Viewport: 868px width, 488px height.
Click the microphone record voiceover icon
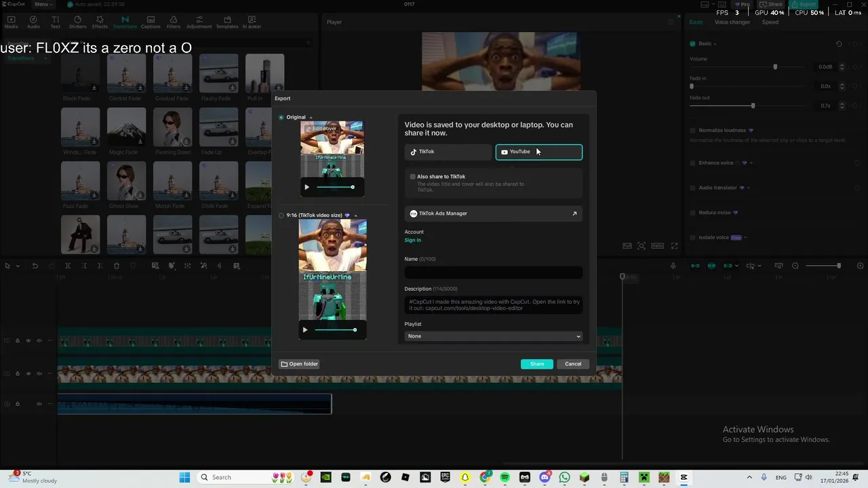(x=673, y=266)
